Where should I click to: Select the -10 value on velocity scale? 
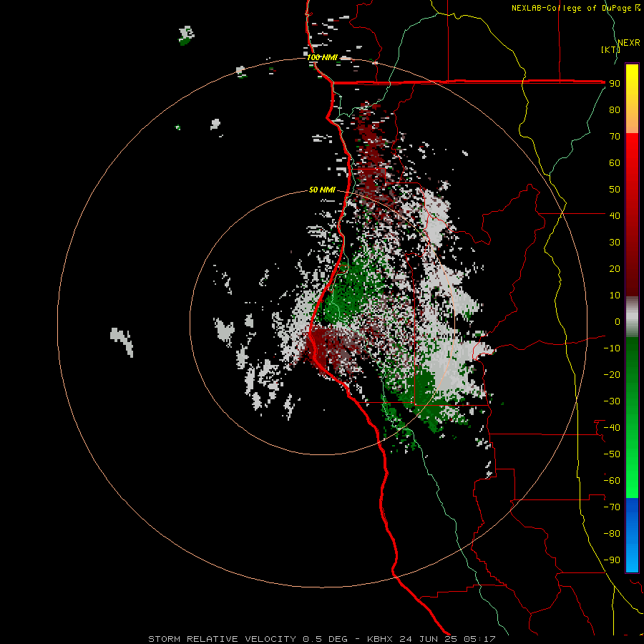(x=612, y=348)
